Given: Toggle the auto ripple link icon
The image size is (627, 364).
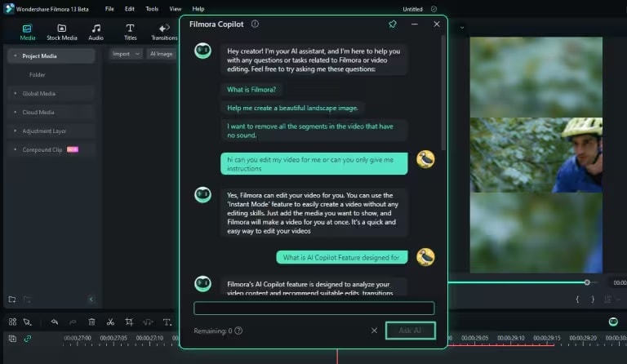Looking at the screenshot, I should [x=27, y=339].
